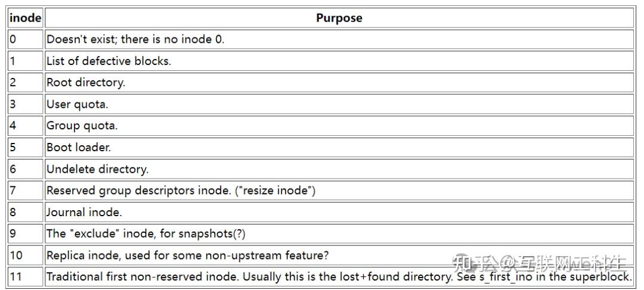Click the 'Traditional first non-reserved inode' cell

(339, 276)
